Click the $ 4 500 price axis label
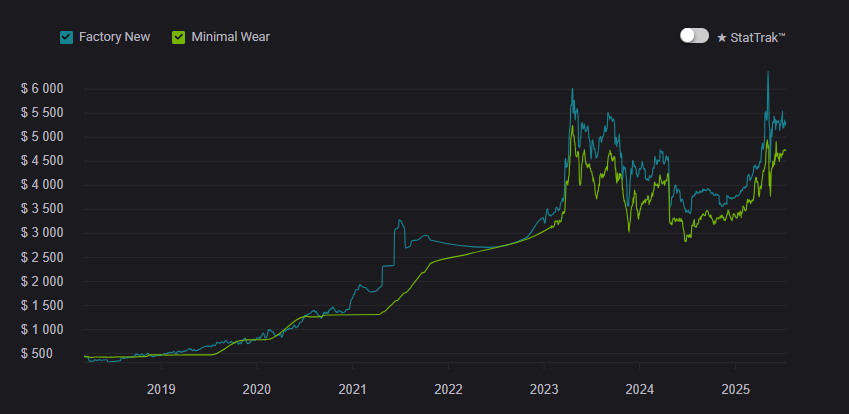Viewport: 849px width, 414px height. 42,161
